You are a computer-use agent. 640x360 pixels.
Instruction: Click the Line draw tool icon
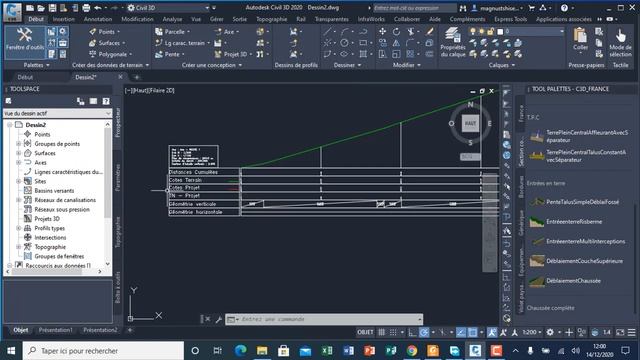tap(328, 31)
